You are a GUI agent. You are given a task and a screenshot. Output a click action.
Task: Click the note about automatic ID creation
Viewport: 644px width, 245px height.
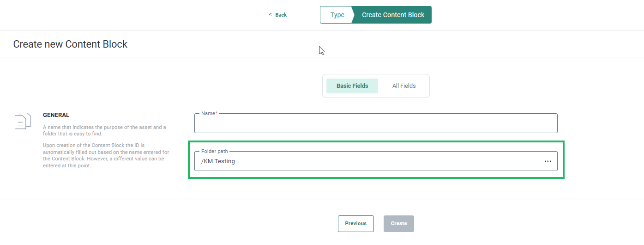pos(106,155)
